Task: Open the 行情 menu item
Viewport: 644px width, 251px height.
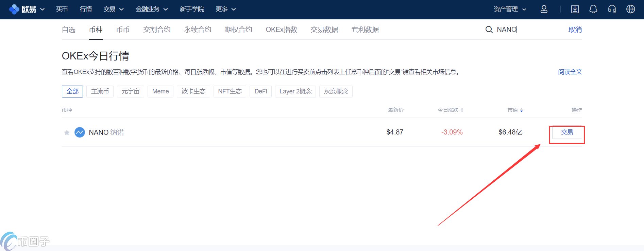Action: pos(86,9)
